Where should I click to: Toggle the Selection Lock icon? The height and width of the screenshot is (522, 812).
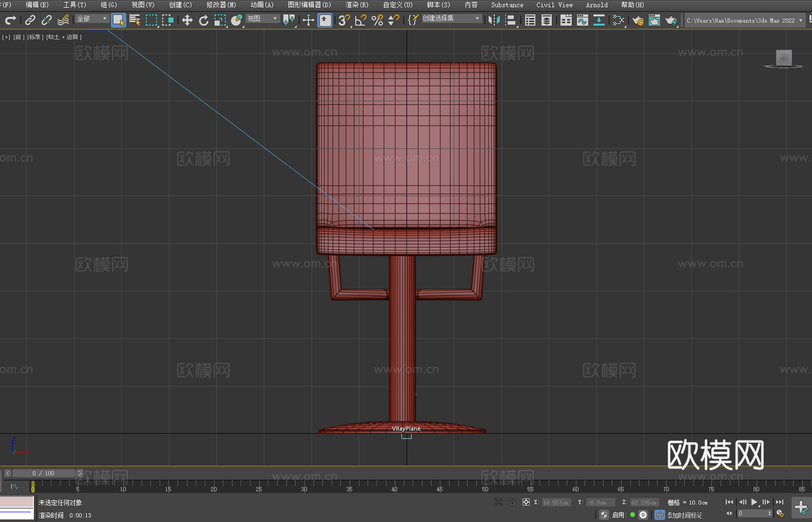tap(512, 502)
